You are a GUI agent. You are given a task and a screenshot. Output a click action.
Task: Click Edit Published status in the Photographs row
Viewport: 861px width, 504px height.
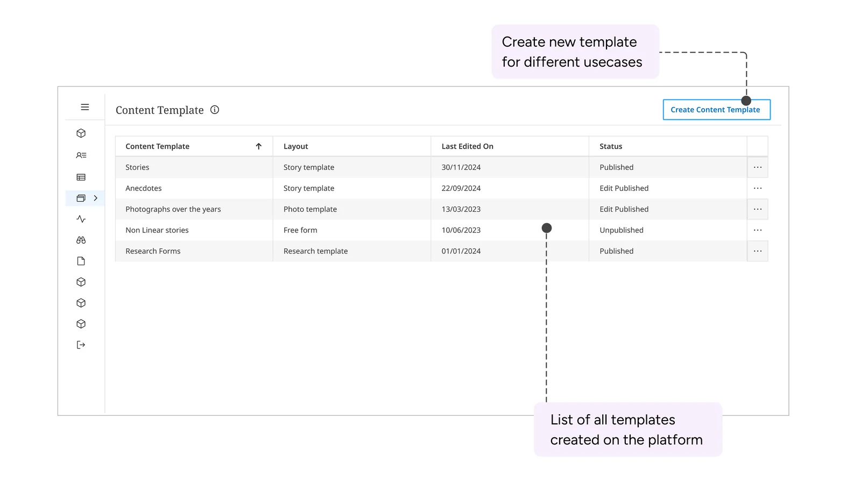624,209
